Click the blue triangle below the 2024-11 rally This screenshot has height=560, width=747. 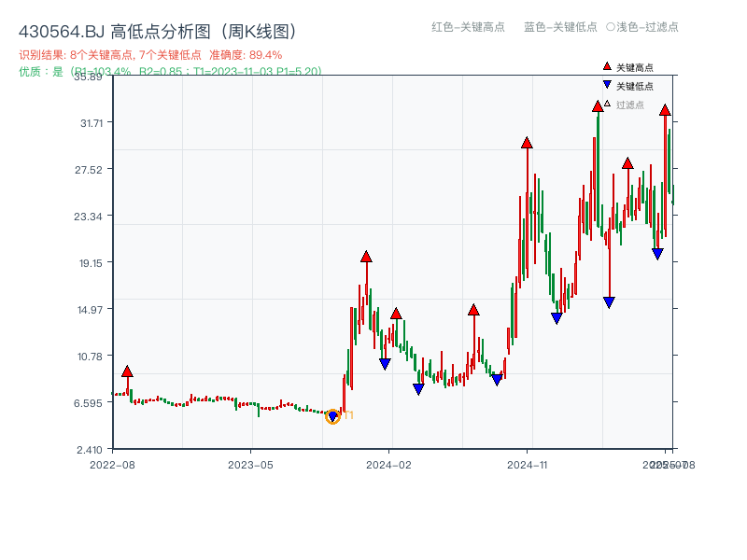point(556,319)
